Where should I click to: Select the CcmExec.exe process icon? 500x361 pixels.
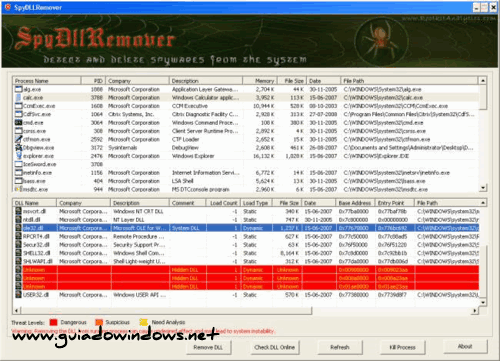[x=18, y=106]
